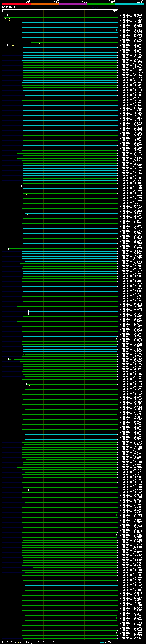Screen dimensions: 146x644
Task: Select the UniRef100_Q7NX65 label
Action: coord(131,623)
